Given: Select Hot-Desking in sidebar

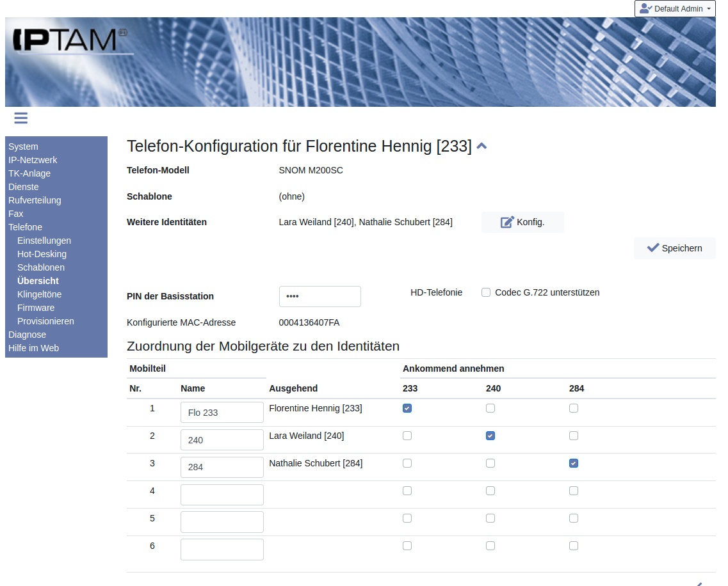Looking at the screenshot, I should coord(42,254).
